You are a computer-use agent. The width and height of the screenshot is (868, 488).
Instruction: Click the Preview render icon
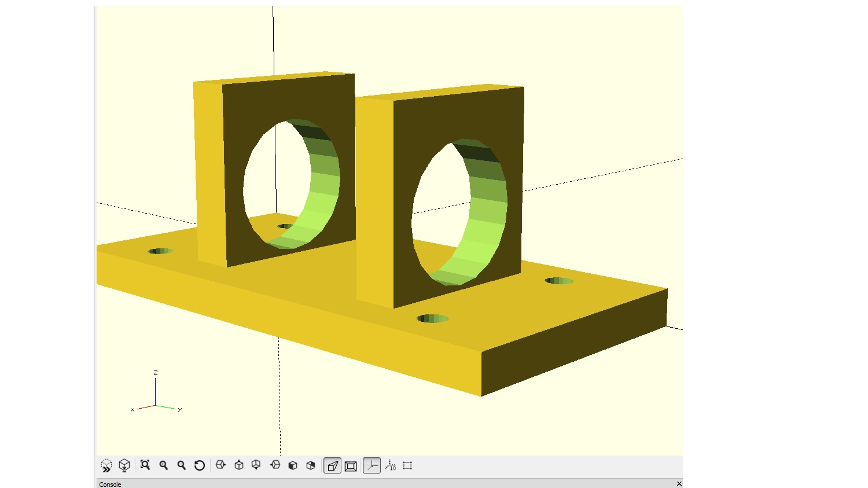(x=106, y=465)
